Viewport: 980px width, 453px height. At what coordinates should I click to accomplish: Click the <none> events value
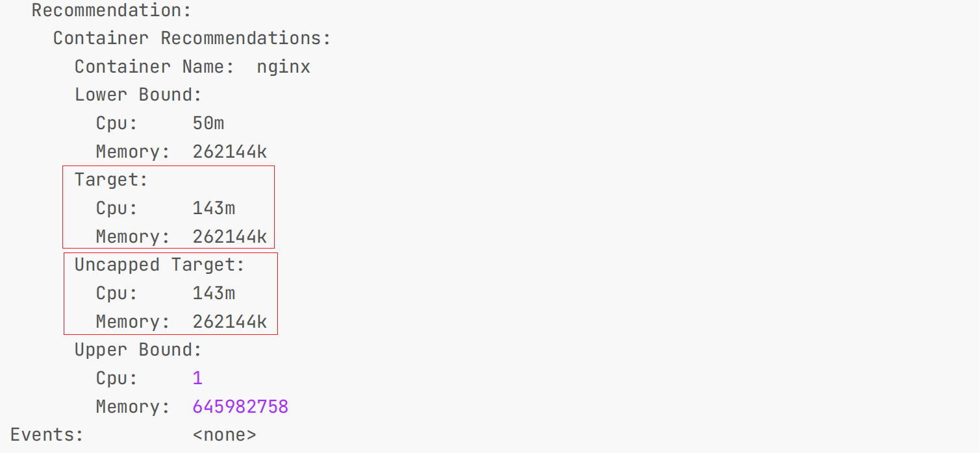pos(224,435)
